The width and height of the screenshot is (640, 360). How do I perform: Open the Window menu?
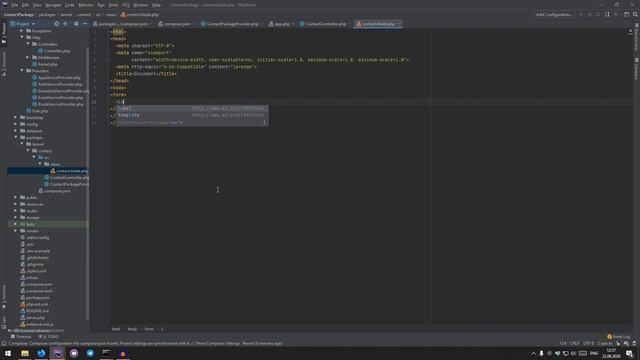pos(140,5)
